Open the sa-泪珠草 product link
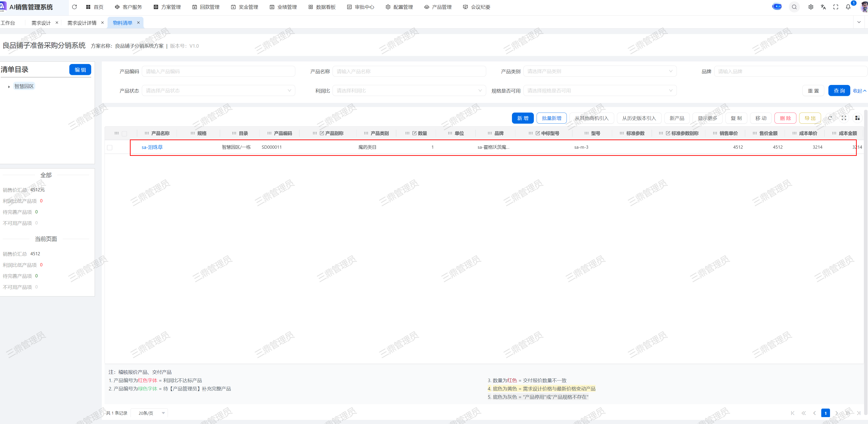The image size is (868, 424). point(152,147)
